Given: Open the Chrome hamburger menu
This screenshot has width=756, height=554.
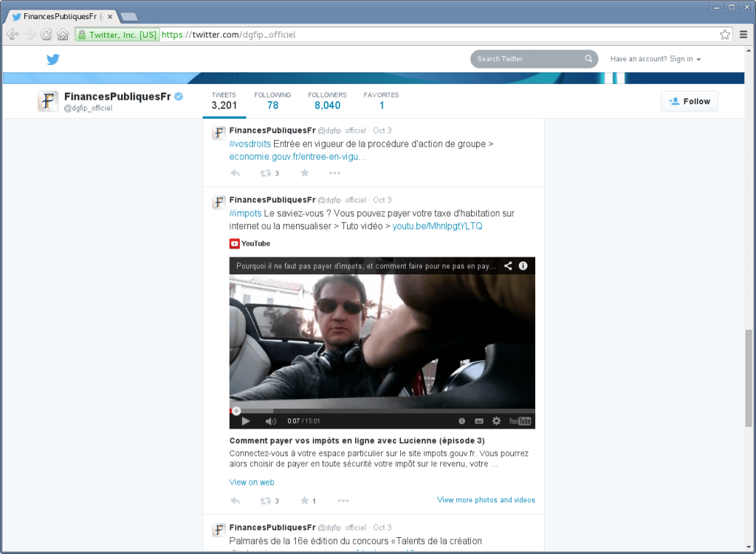Looking at the screenshot, I should pyautogui.click(x=743, y=34).
